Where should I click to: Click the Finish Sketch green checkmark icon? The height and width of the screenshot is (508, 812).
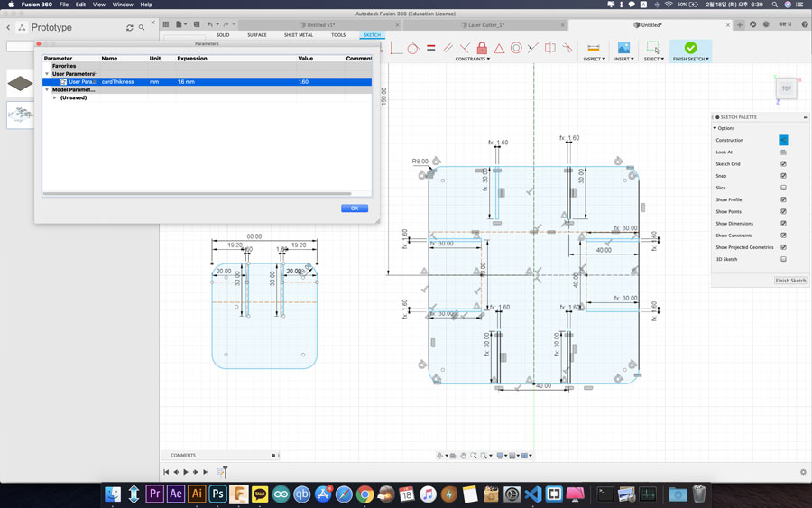coord(690,47)
